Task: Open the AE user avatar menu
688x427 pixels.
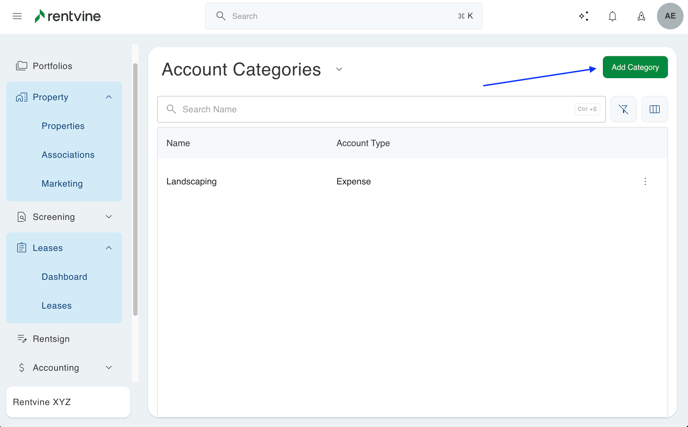Action: (670, 16)
